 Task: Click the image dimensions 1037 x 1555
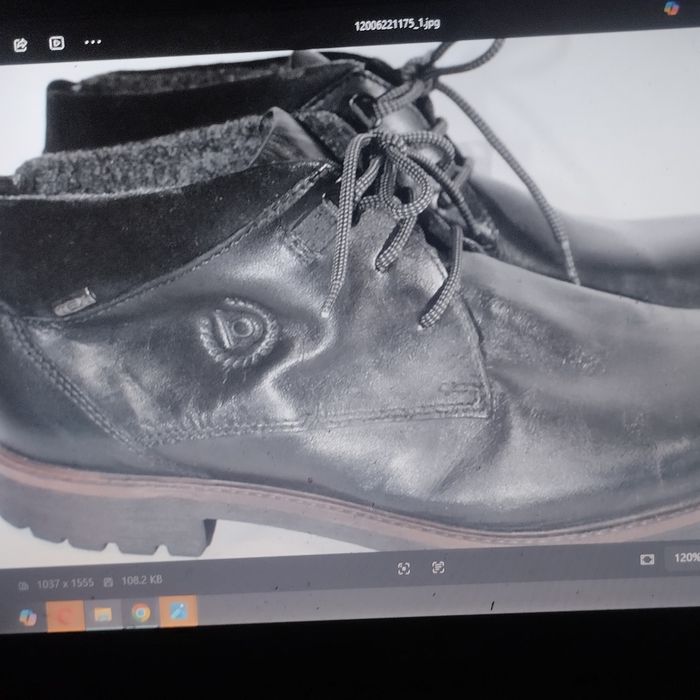coord(65,583)
